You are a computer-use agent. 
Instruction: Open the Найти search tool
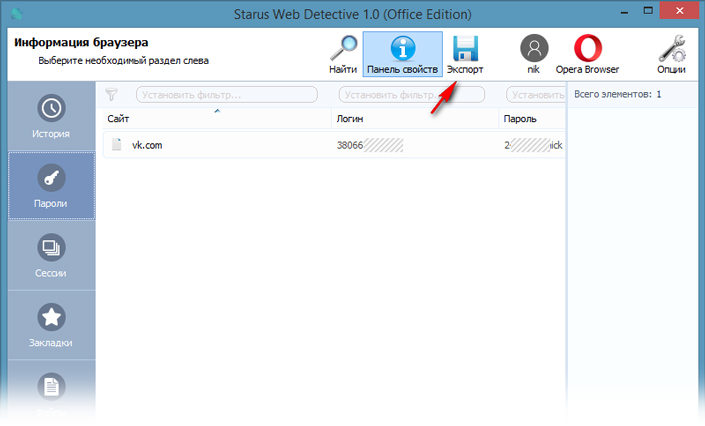(x=343, y=54)
